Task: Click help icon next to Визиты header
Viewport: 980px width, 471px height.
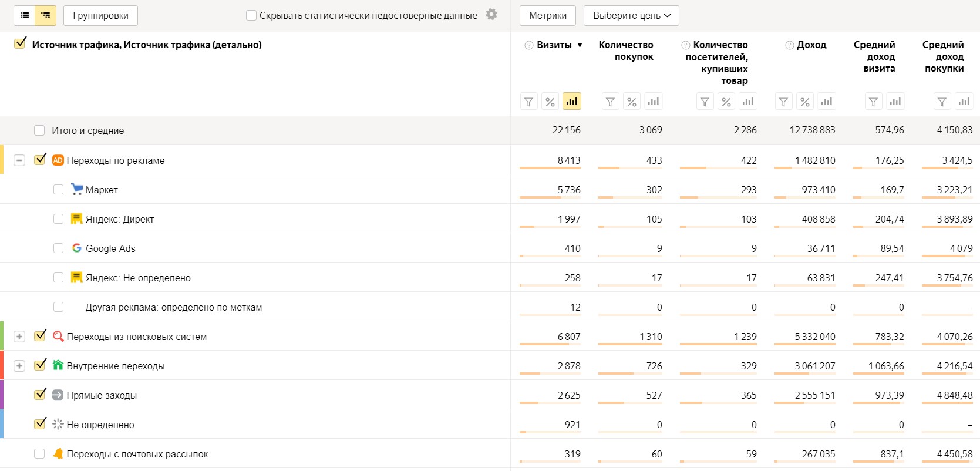Action: coord(529,45)
